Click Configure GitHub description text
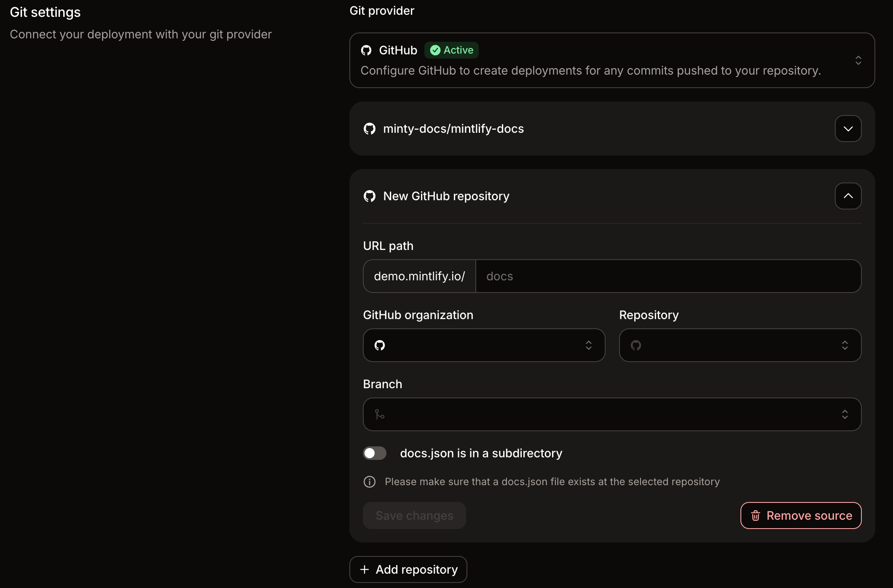 click(x=590, y=70)
